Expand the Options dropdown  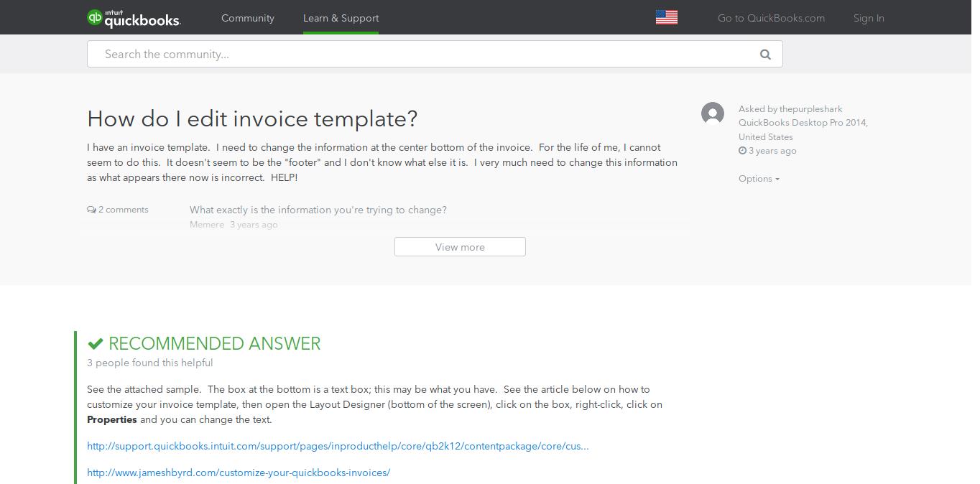pos(759,179)
